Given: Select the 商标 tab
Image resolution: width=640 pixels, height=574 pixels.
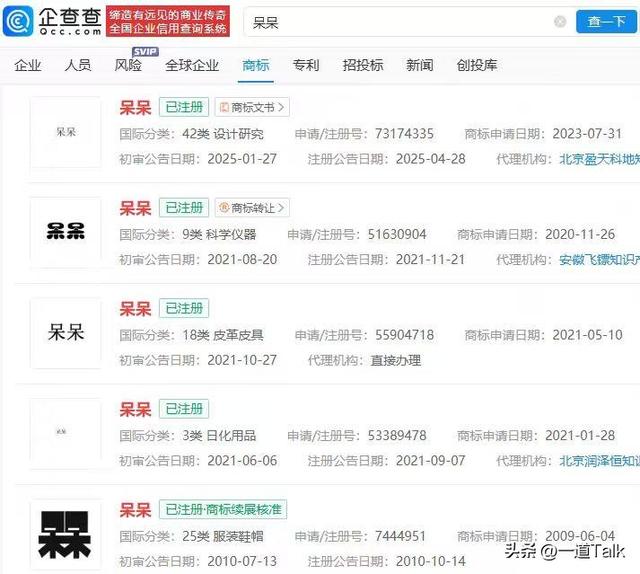Looking at the screenshot, I should point(256,65).
